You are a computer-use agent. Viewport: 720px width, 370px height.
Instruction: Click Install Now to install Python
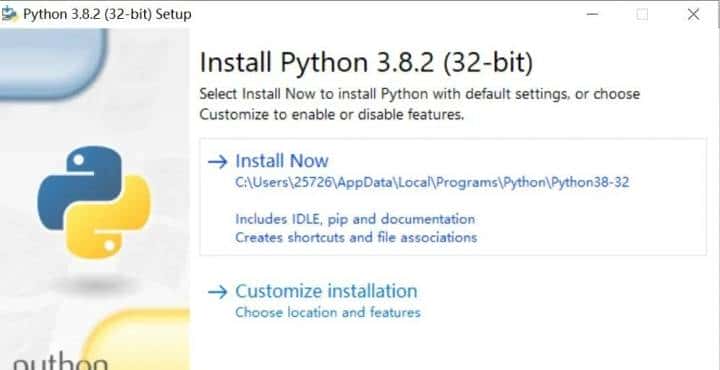(282, 161)
